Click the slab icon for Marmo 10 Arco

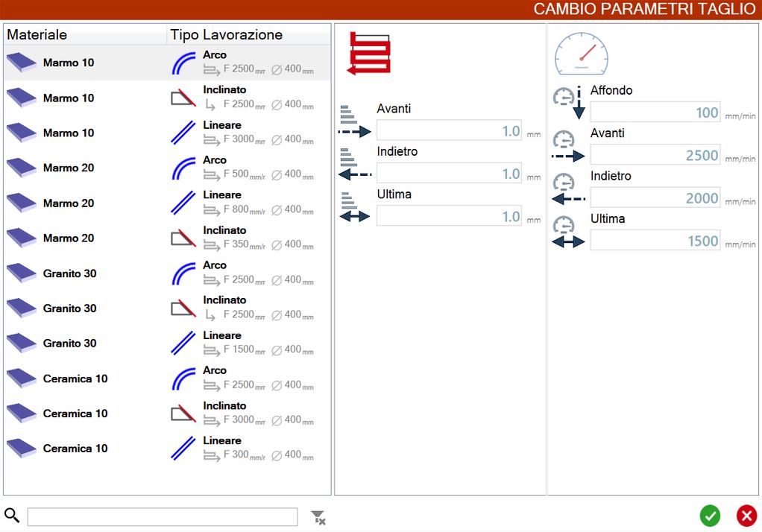(x=22, y=62)
